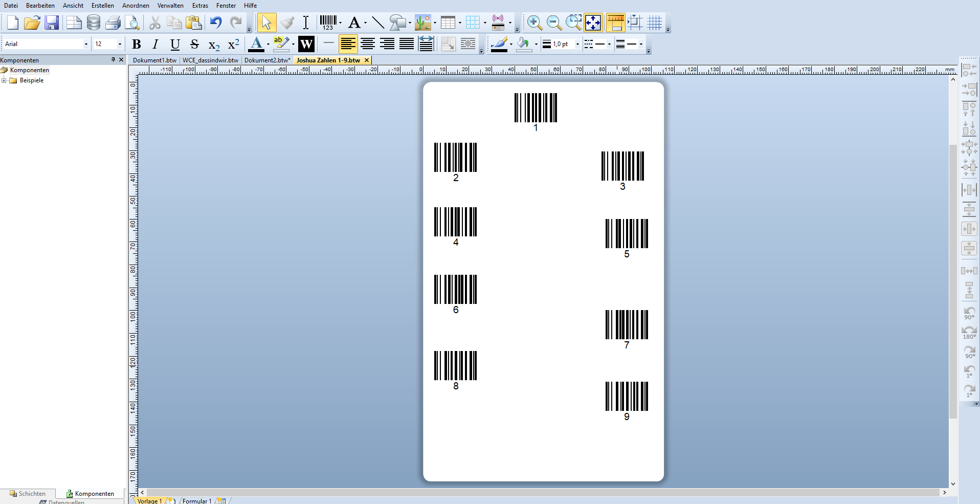Toggle italic formatting
Viewport: 980px width, 504px height.
[155, 45]
